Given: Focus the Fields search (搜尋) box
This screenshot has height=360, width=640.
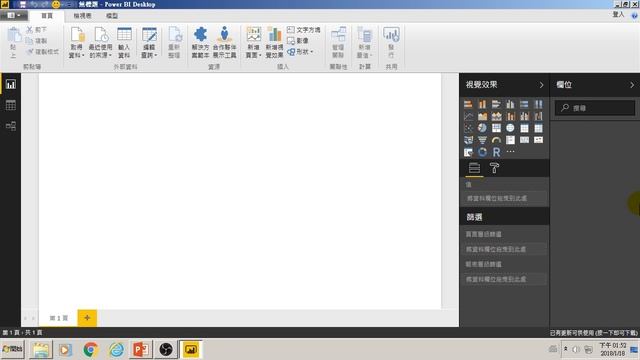Looking at the screenshot, I should click(x=595, y=108).
